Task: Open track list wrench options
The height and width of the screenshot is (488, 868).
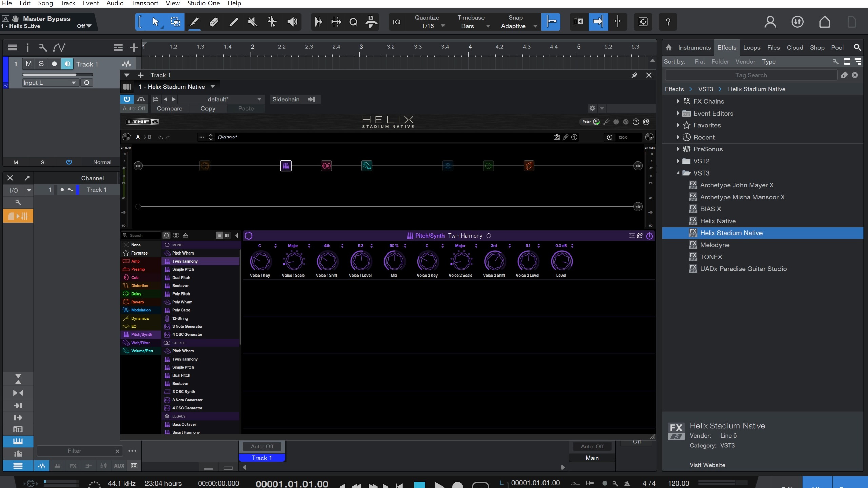Action: pos(43,47)
